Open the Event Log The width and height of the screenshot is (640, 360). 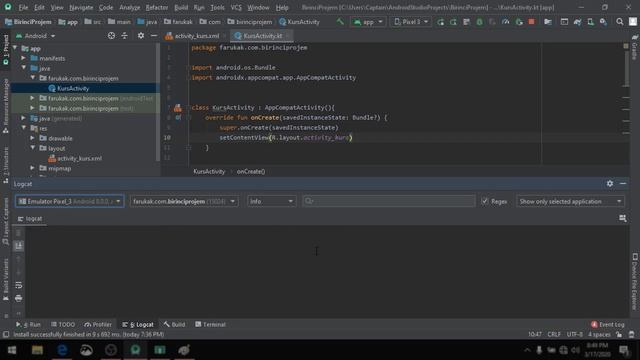click(607, 324)
